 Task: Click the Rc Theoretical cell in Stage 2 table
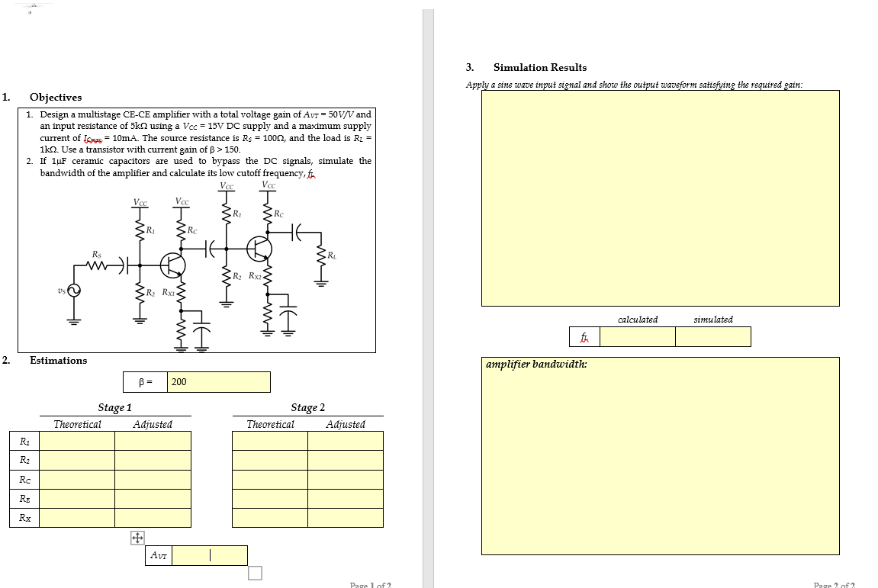(269, 480)
